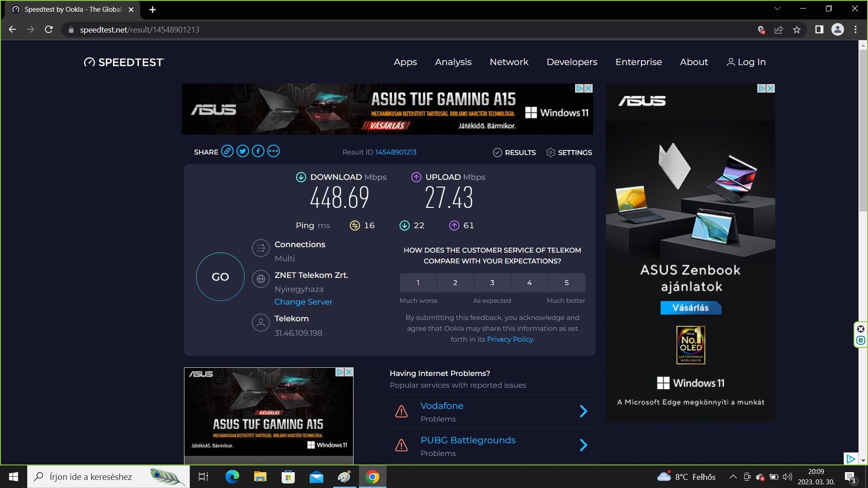This screenshot has width=868, height=488.
Task: Open Chrome three-dot menu
Action: tap(855, 30)
